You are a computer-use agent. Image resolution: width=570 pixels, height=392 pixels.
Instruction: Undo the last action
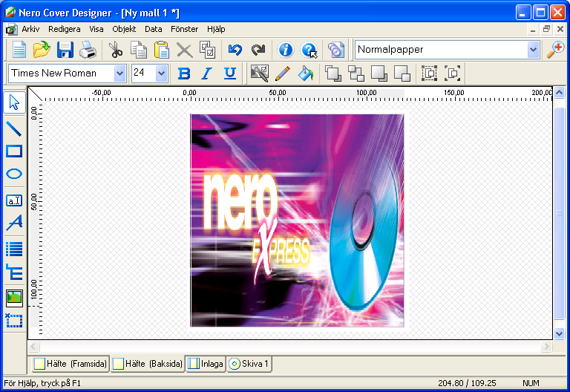[235, 50]
